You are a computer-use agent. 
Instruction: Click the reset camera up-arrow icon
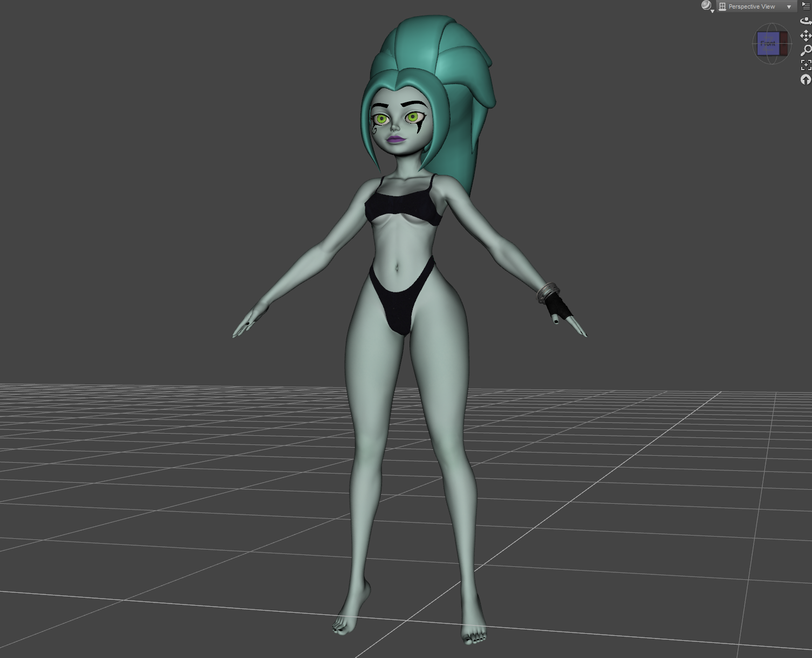click(x=806, y=79)
